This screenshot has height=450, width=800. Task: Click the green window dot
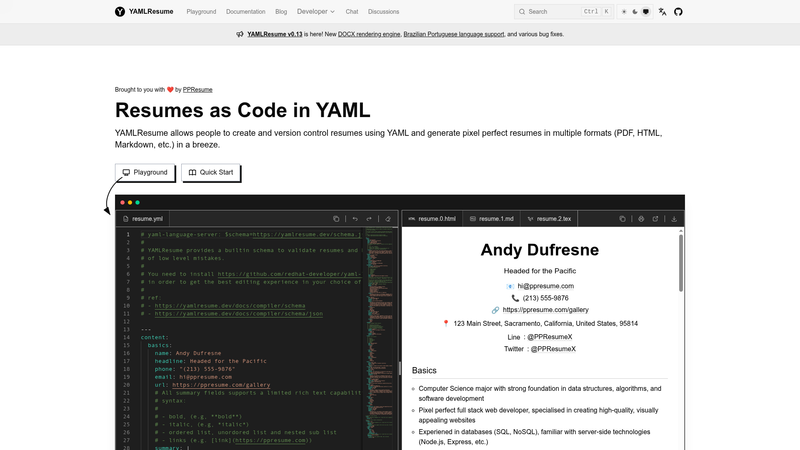pyautogui.click(x=137, y=203)
